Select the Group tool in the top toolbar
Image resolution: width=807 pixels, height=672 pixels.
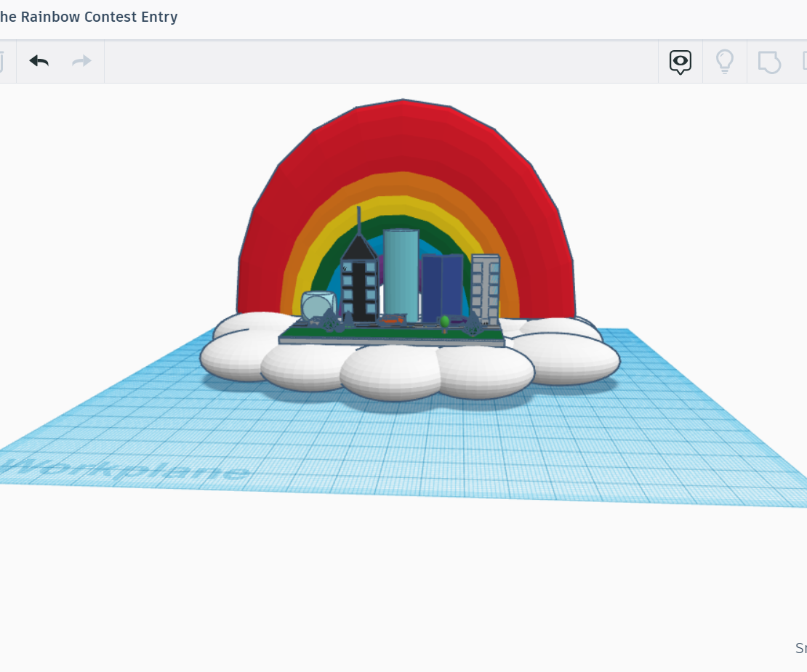click(x=768, y=61)
